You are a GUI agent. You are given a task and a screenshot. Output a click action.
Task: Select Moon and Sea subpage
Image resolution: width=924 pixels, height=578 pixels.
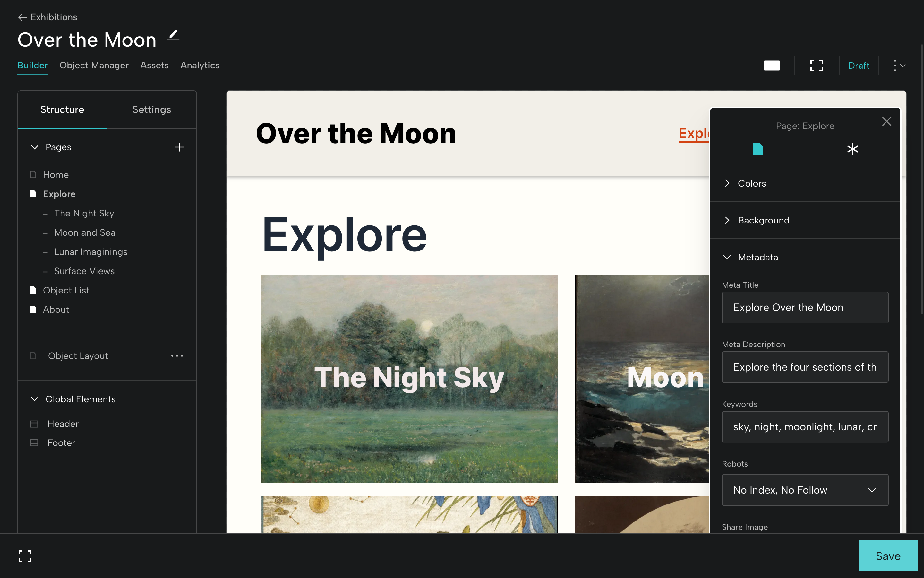click(x=85, y=232)
